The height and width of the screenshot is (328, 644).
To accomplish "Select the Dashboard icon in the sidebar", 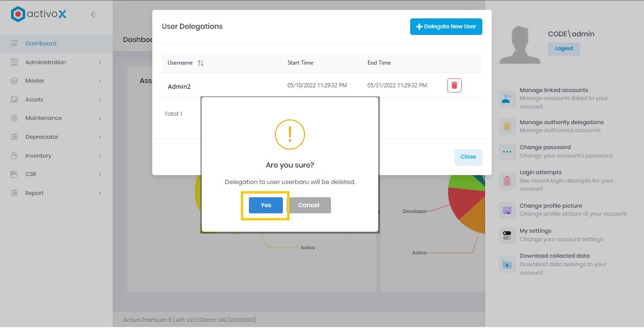I will [13, 43].
